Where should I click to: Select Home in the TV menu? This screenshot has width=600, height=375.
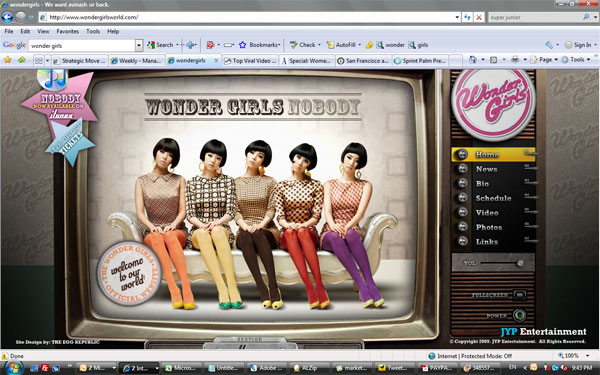pos(493,155)
